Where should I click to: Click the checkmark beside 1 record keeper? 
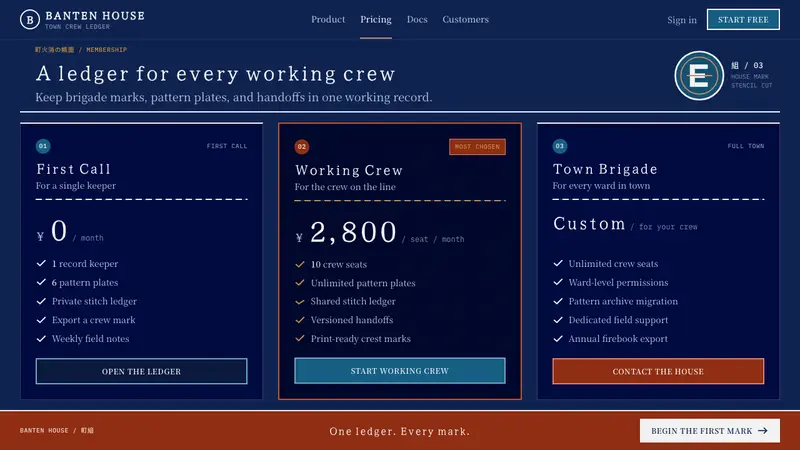tap(41, 263)
